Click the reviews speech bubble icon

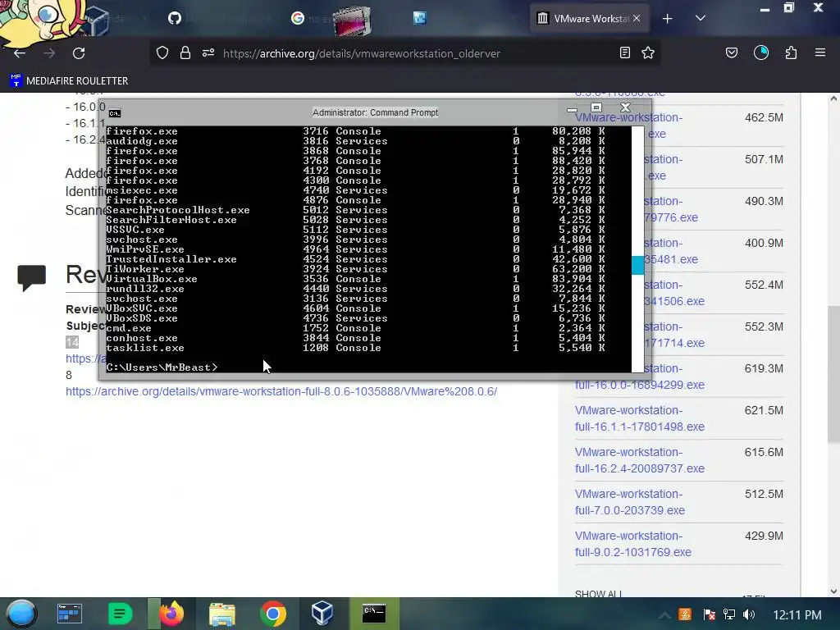[x=32, y=277]
